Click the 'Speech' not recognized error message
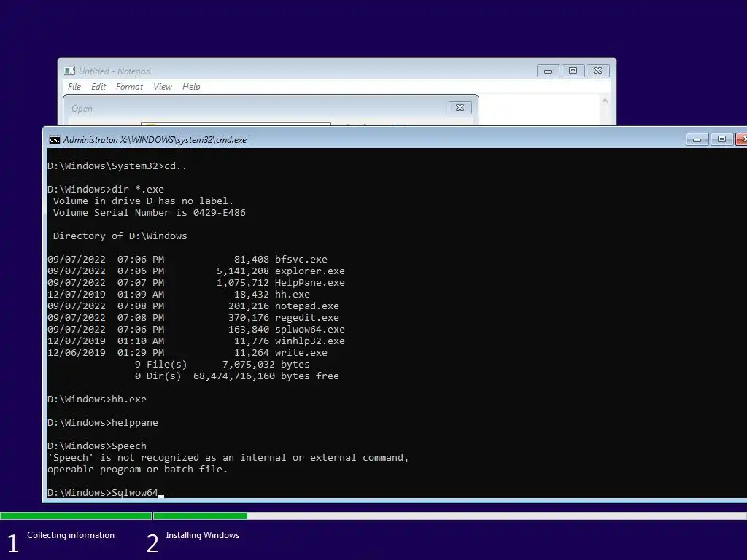 pos(228,463)
